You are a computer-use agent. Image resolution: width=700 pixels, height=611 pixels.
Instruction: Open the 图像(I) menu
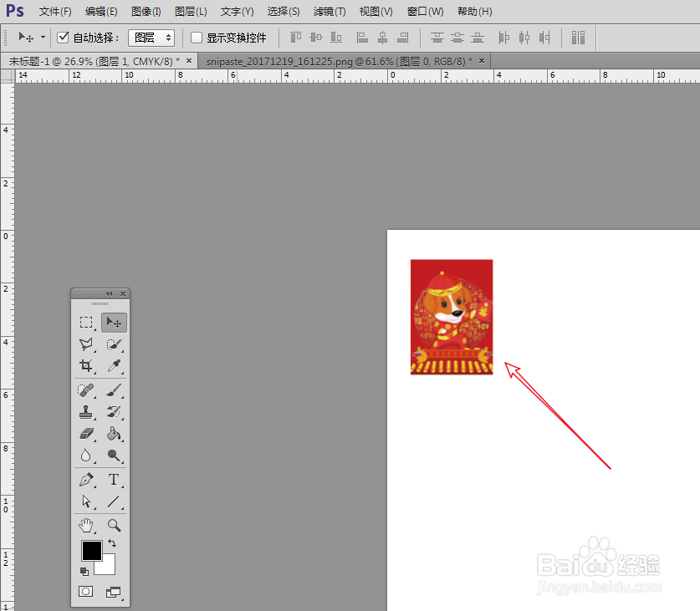(x=146, y=12)
